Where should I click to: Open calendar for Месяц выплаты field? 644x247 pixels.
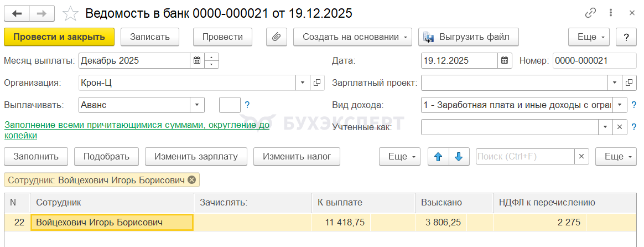[197, 61]
